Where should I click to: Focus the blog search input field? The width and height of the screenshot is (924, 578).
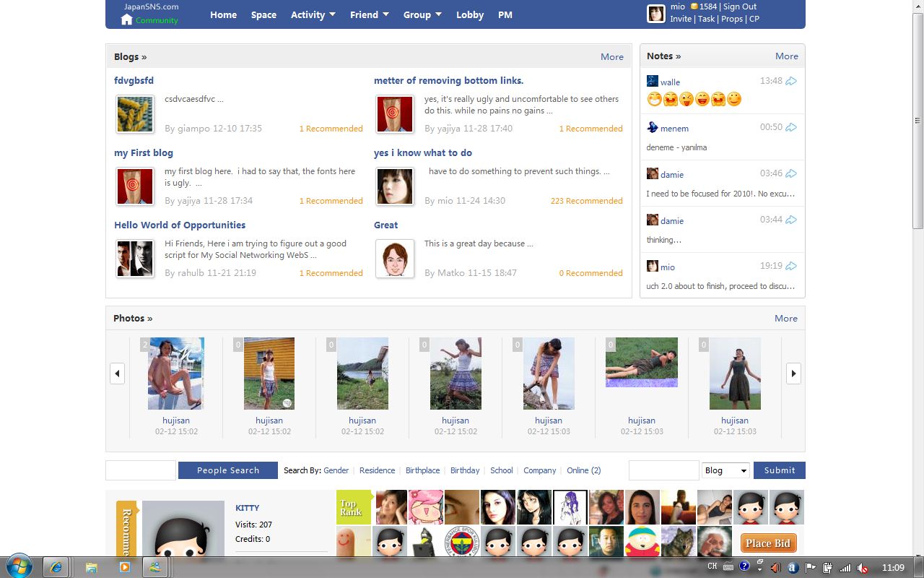point(664,470)
